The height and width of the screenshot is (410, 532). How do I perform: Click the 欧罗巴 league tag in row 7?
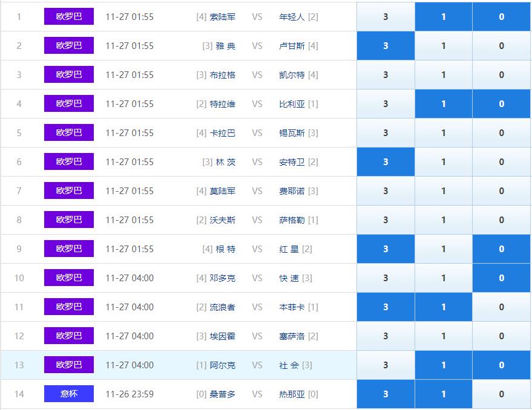click(69, 190)
